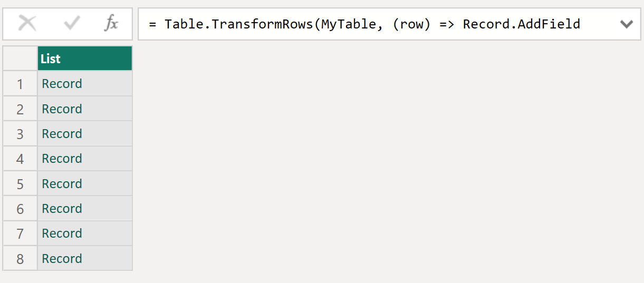Viewport: 644px width, 283px height.
Task: Click the table corner select-all cell
Action: (x=20, y=58)
